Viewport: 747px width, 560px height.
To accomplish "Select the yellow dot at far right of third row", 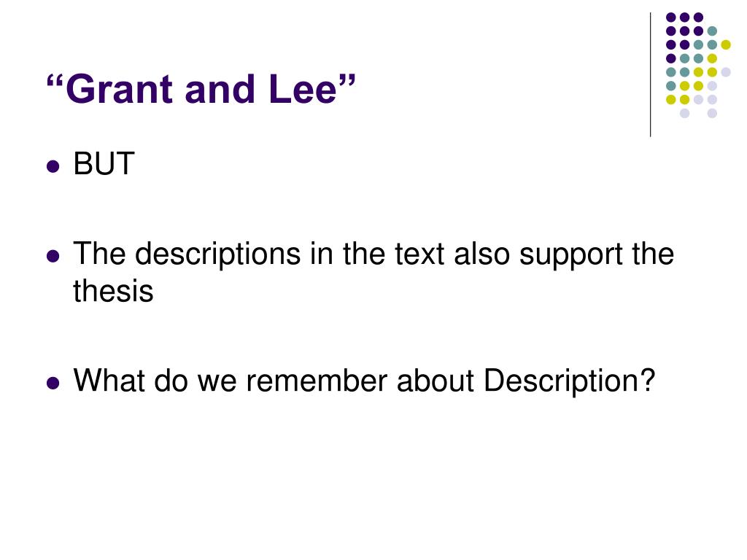I will point(726,44).
